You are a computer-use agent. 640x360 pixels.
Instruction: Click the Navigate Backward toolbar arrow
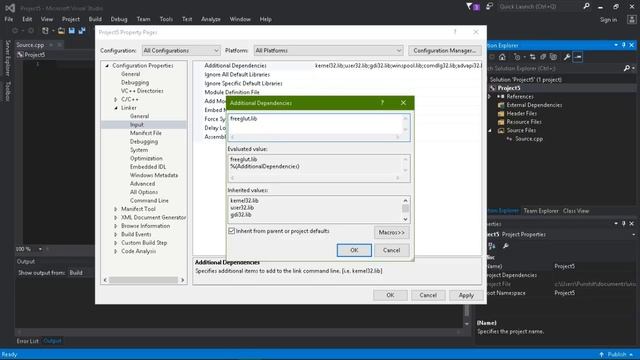[x=15, y=31]
